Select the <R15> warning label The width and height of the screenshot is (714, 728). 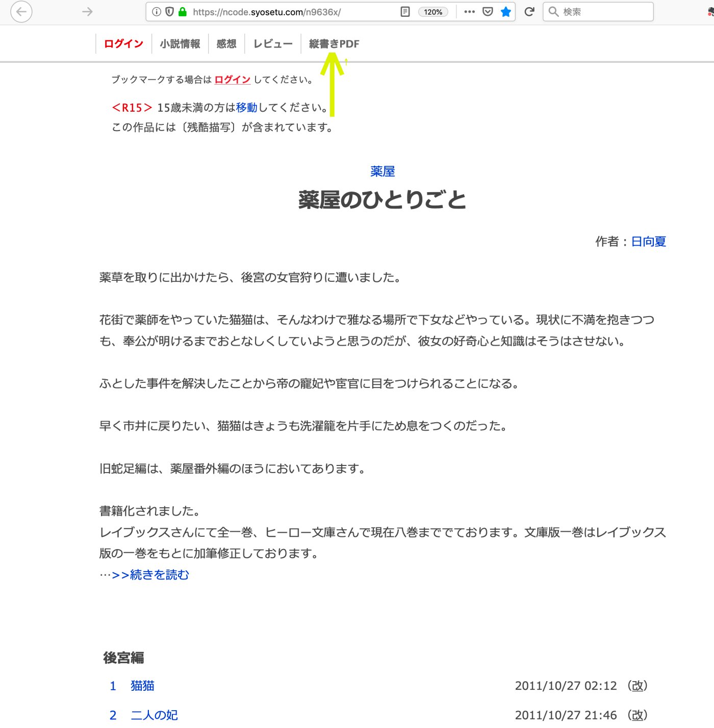[132, 108]
